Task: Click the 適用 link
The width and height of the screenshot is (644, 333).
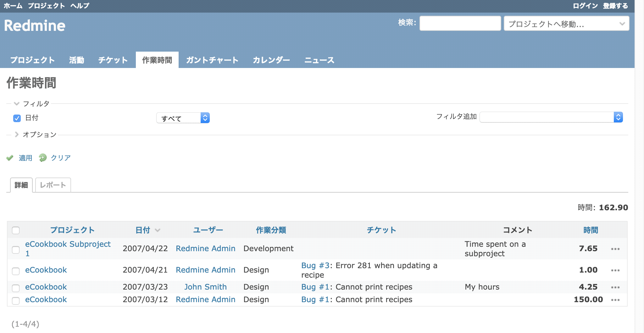Action: tap(25, 158)
